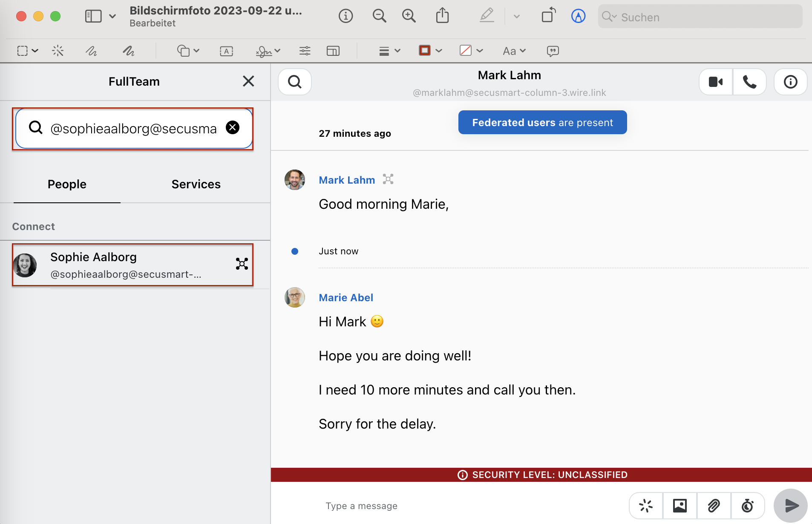Image resolution: width=812 pixels, height=524 pixels.
Task: Close the FullTeam search panel
Action: click(248, 81)
